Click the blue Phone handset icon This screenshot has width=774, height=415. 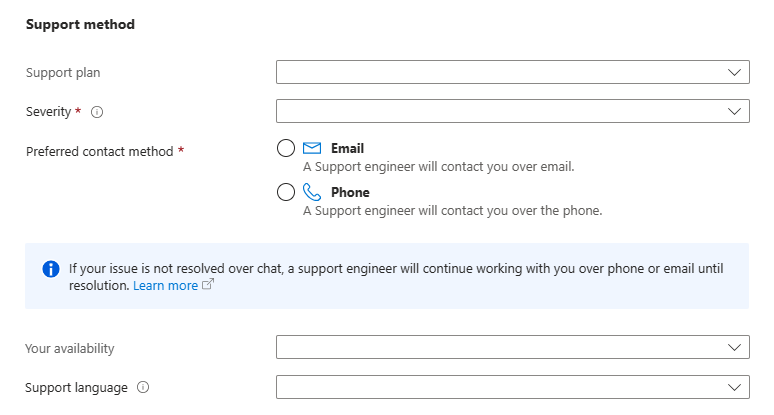[311, 192]
